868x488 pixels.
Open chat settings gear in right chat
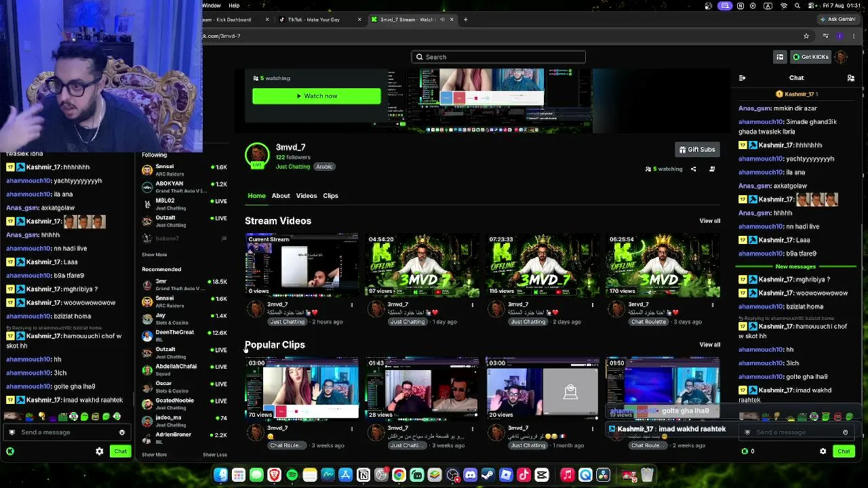[823, 451]
